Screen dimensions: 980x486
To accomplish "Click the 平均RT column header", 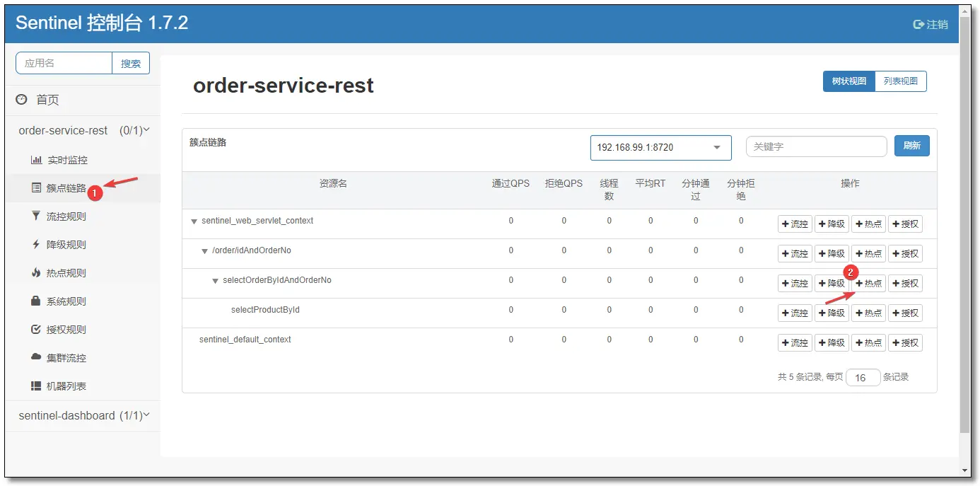I will pos(651,183).
